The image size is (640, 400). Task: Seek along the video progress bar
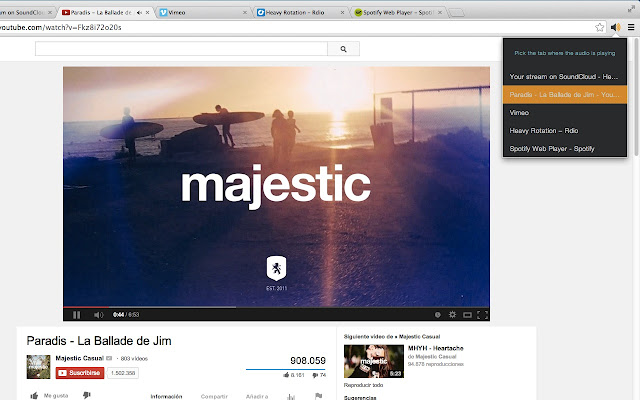276,307
